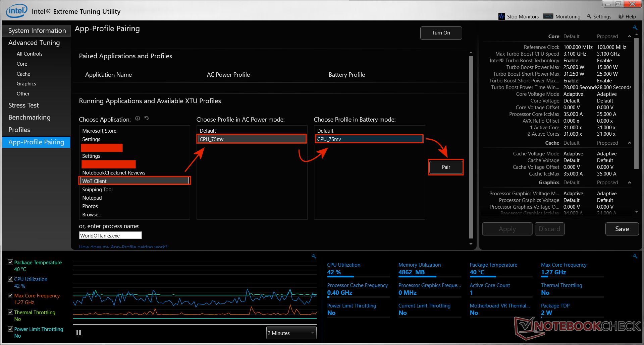Open the 2 Minutes time range dropdown
Viewport: 644px width, 345px height.
pos(291,333)
